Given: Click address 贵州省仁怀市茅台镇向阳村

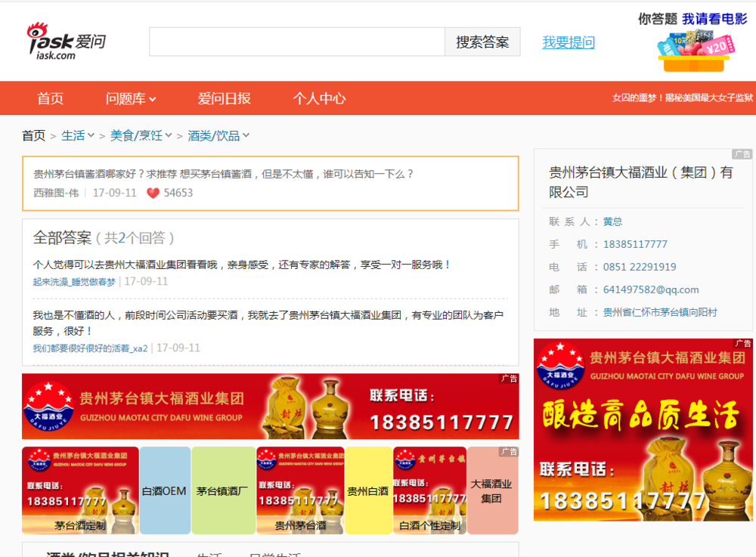Looking at the screenshot, I should 660,312.
